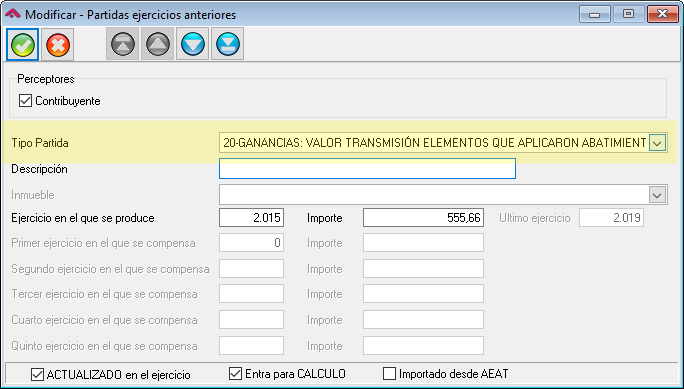Click the Perceptores group label
Image resolution: width=684 pixels, height=389 pixels.
(x=46, y=79)
